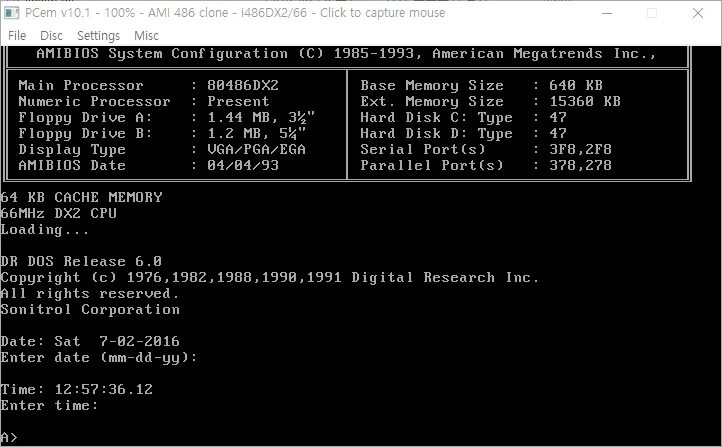The width and height of the screenshot is (722, 447).
Task: Click the A> command prompt
Action: [9, 437]
